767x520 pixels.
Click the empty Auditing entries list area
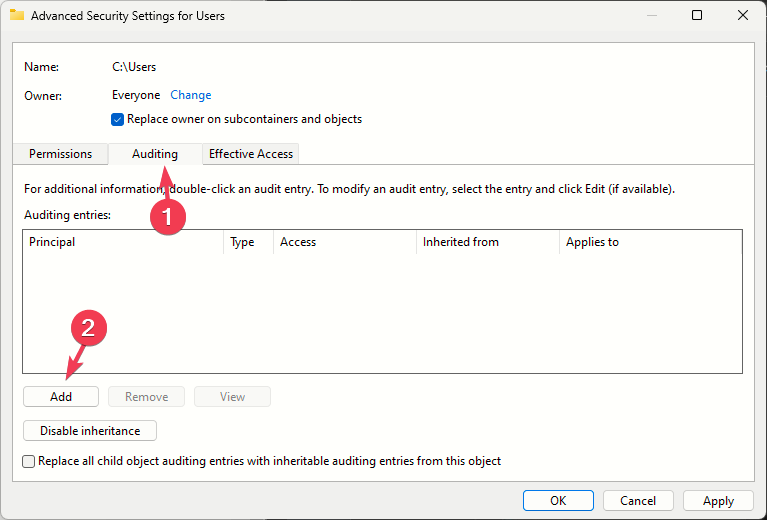click(382, 312)
